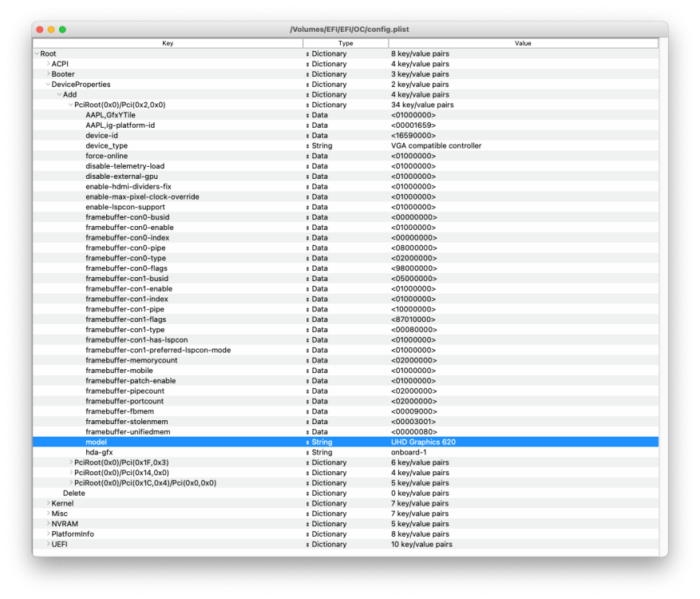
Task: Click the Type column header
Action: 346,43
